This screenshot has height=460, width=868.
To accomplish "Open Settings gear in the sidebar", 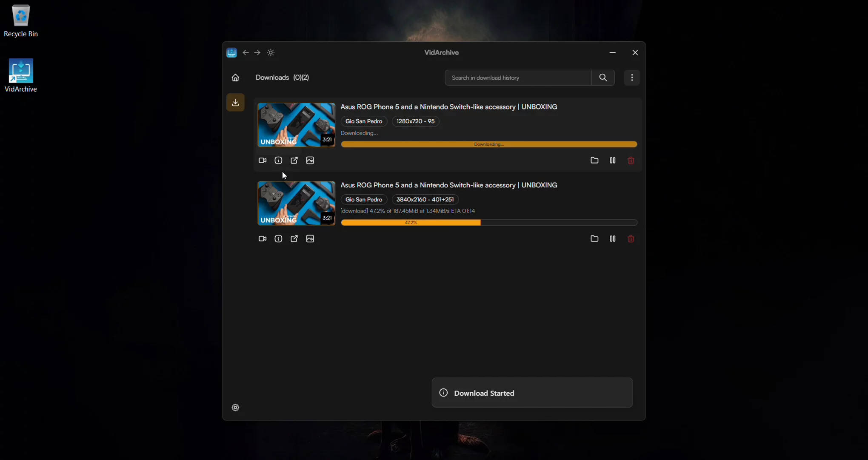I will pyautogui.click(x=235, y=408).
